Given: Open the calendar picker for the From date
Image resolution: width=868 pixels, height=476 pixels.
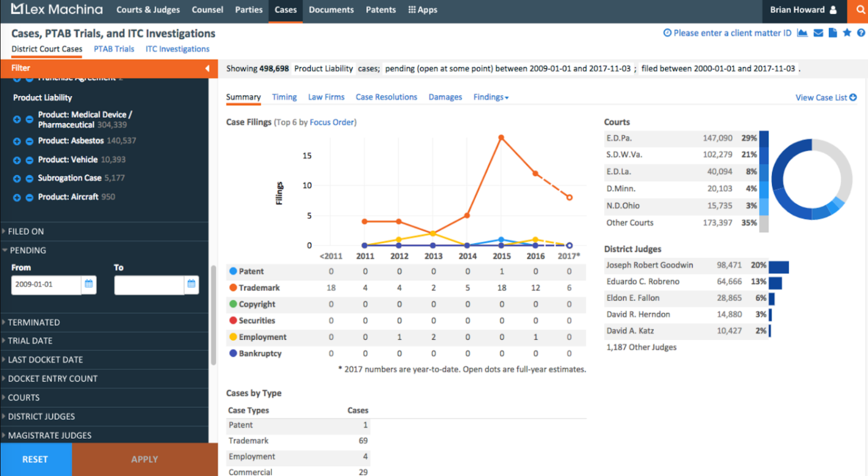Looking at the screenshot, I should [89, 285].
